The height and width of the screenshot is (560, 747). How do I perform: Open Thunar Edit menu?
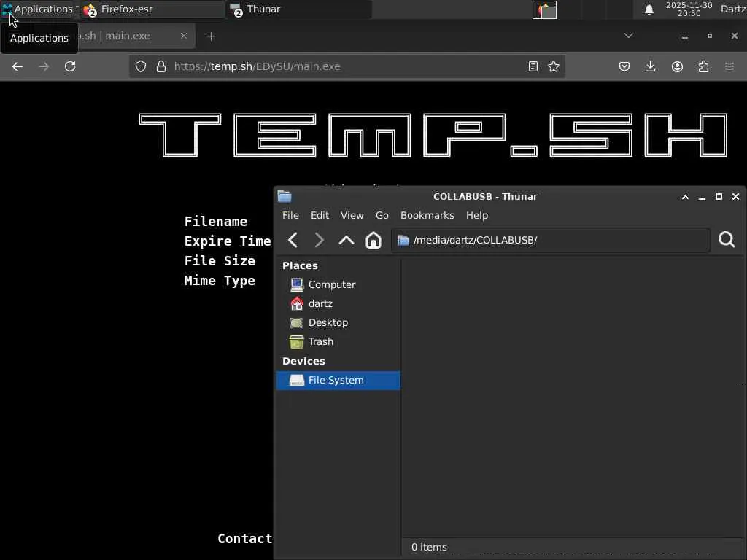point(320,215)
